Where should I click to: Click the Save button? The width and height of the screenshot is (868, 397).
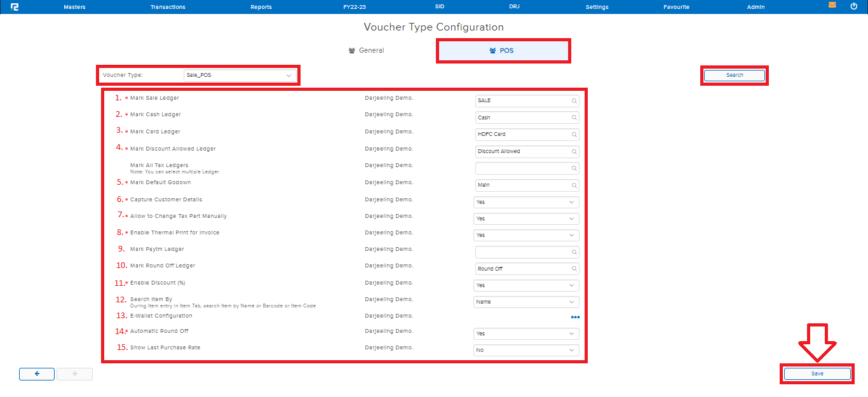(817, 374)
